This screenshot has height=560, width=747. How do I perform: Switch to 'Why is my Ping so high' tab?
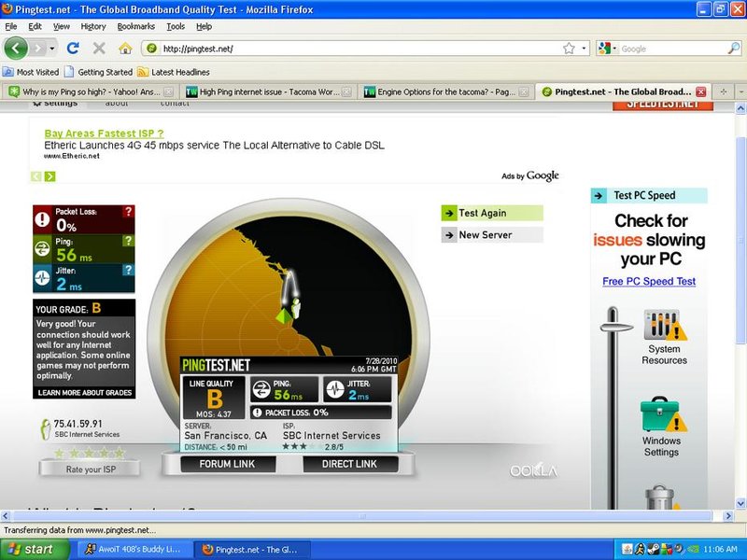pos(91,91)
